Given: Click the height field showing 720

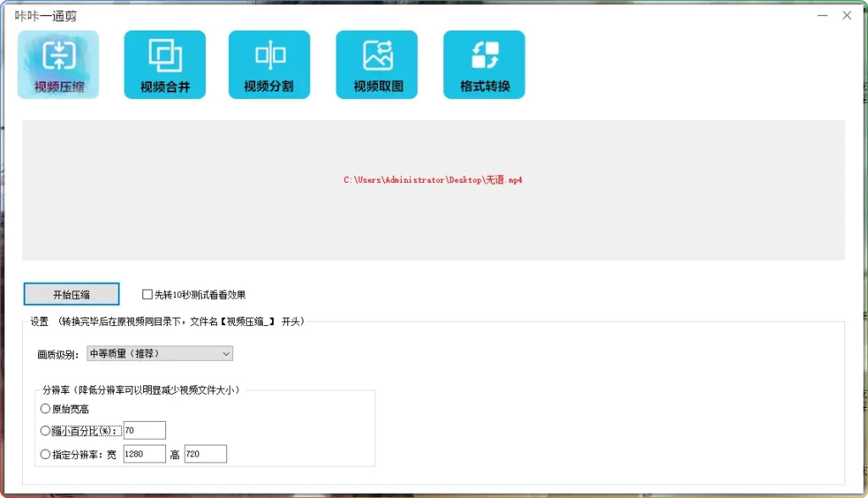Looking at the screenshot, I should coord(205,454).
